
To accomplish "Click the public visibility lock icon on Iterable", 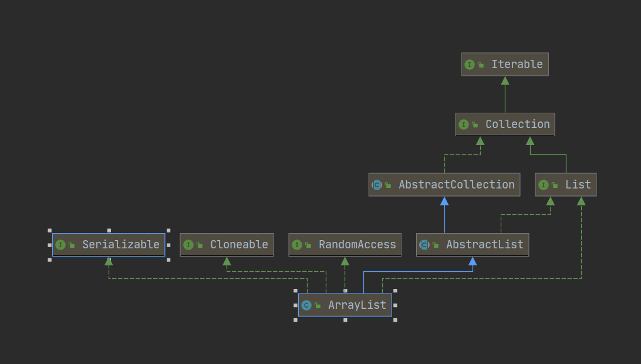I will tap(481, 65).
